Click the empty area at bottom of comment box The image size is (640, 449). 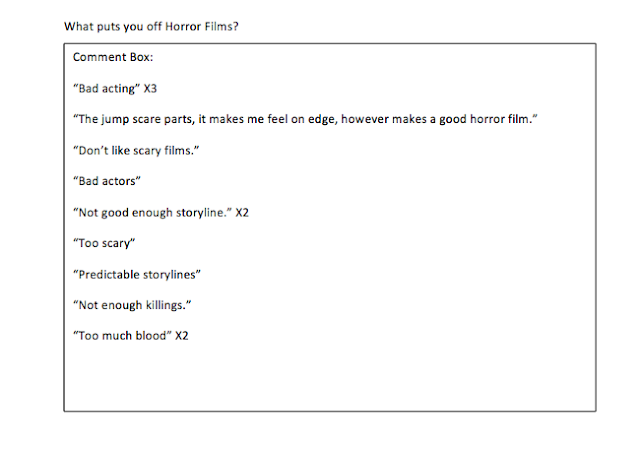pyautogui.click(x=330, y=378)
